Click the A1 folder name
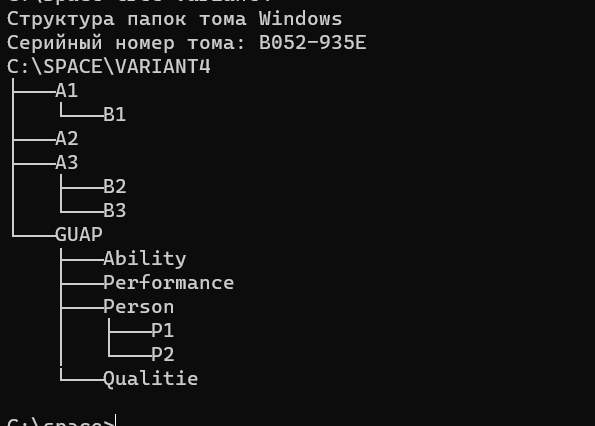 [x=67, y=91]
